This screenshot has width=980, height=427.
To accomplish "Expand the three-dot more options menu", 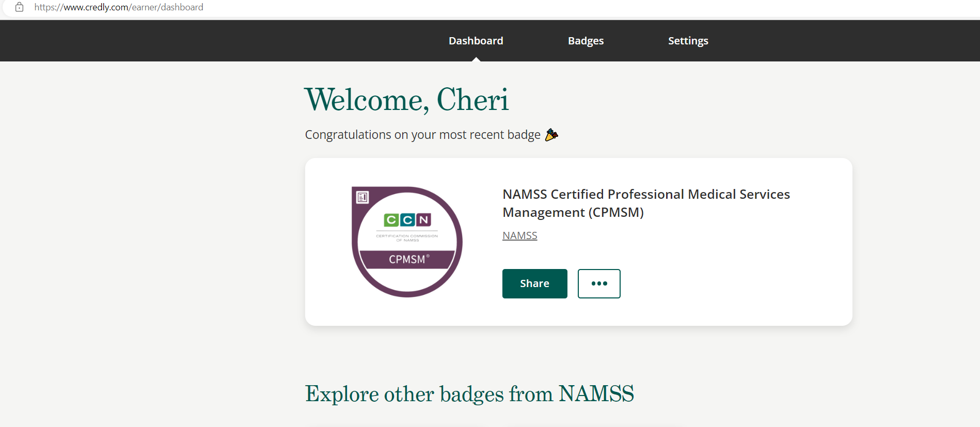I will coord(599,283).
